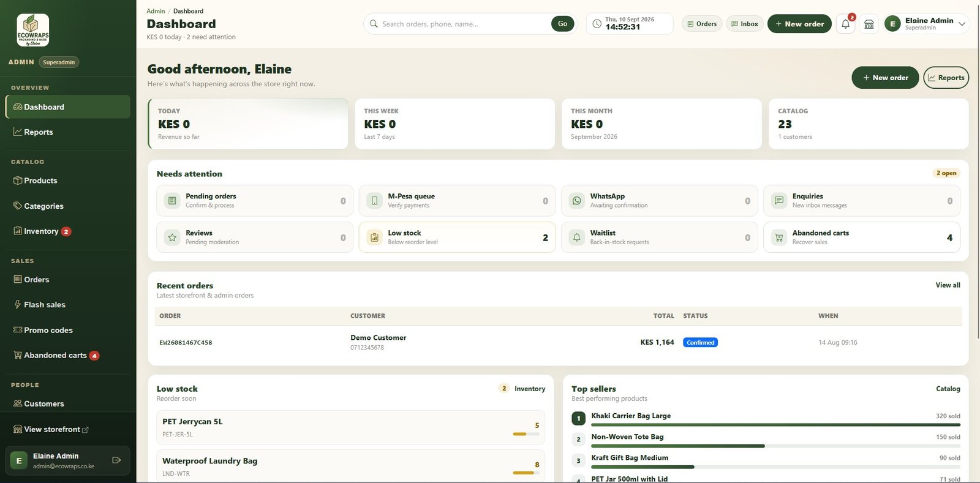Click the Low stock card icon
Viewport: 980px width, 483px height.
[374, 238]
